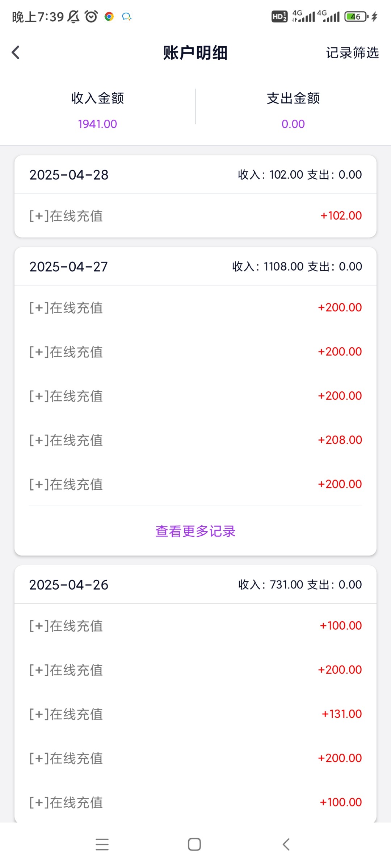Open the +102.00 在线充值 record
Image resolution: width=391 pixels, height=868 pixels.
tap(195, 216)
